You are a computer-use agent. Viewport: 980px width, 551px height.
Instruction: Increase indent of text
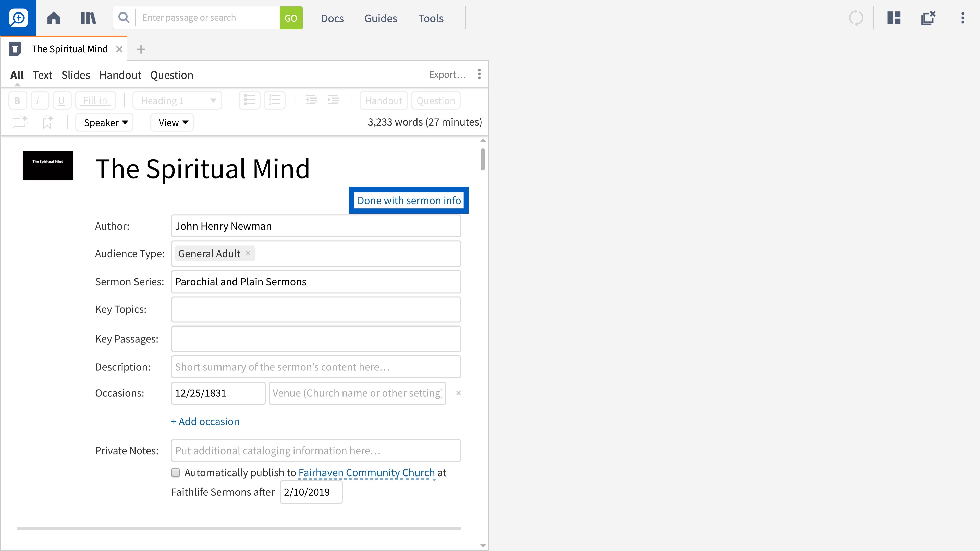pyautogui.click(x=333, y=100)
